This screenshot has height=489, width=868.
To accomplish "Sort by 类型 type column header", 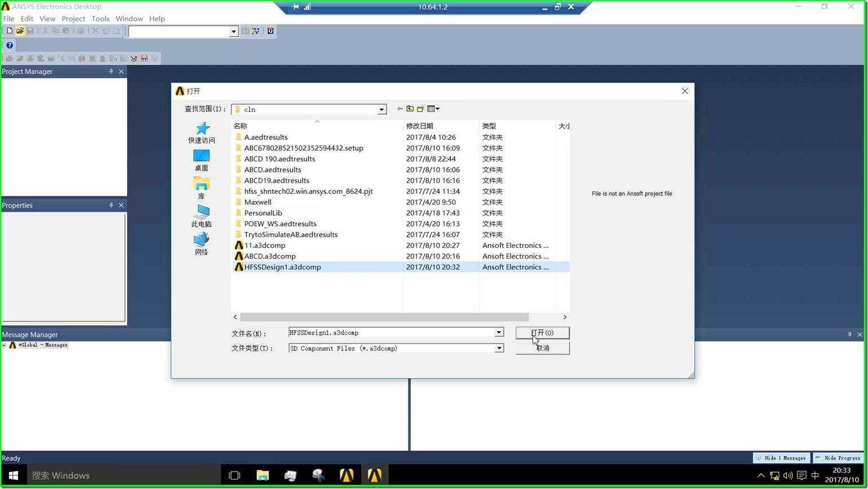I will tap(517, 126).
